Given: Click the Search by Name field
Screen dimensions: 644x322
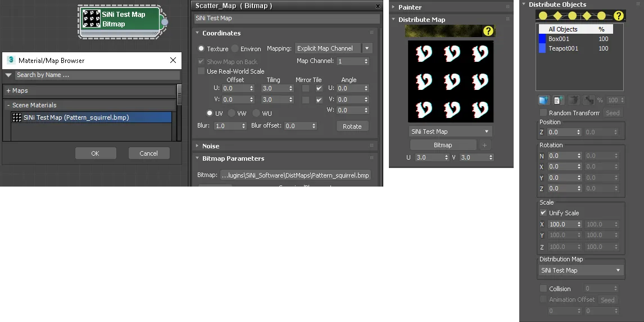Looking at the screenshot, I should (x=97, y=75).
